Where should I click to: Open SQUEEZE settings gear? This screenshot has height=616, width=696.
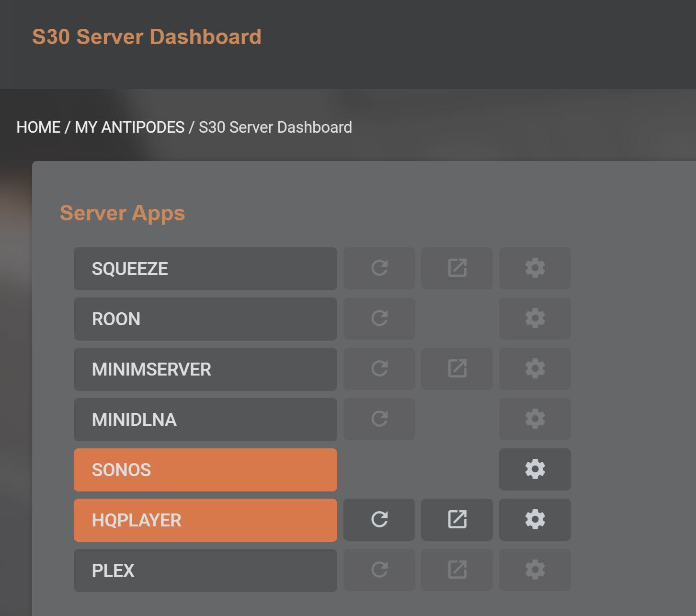pos(535,268)
